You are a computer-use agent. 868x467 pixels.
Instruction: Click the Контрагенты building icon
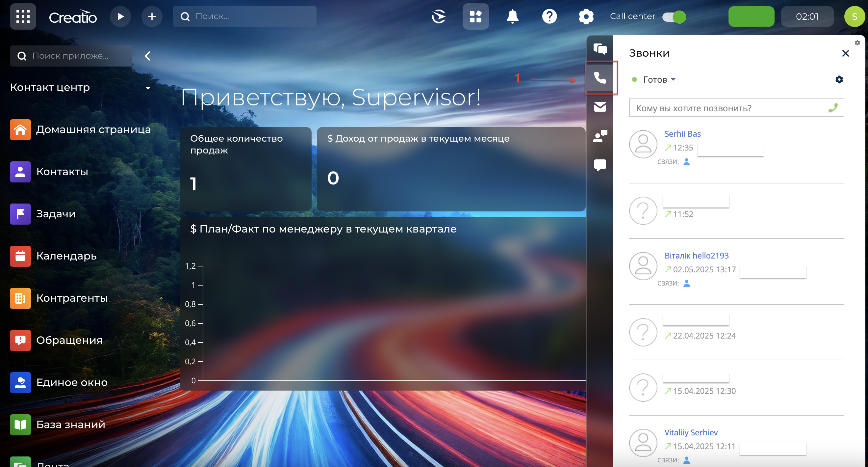click(20, 298)
